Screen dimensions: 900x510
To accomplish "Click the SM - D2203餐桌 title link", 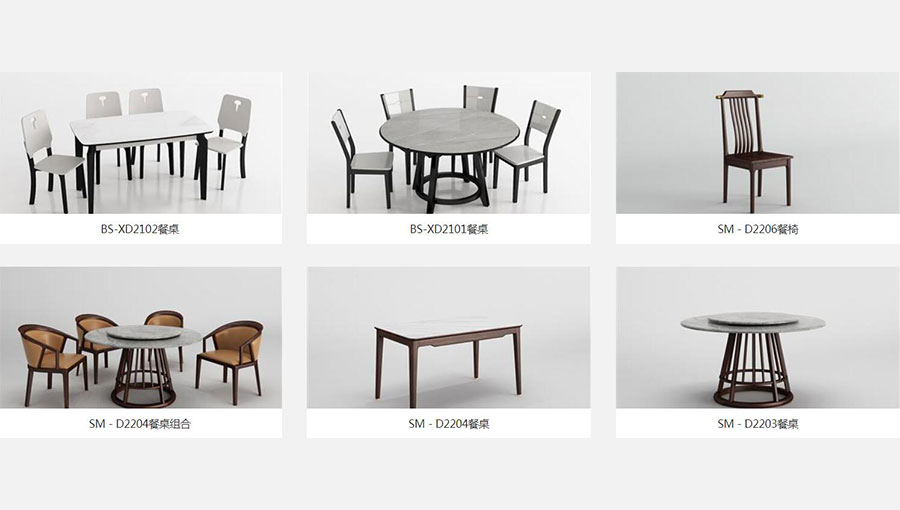I will tap(758, 424).
